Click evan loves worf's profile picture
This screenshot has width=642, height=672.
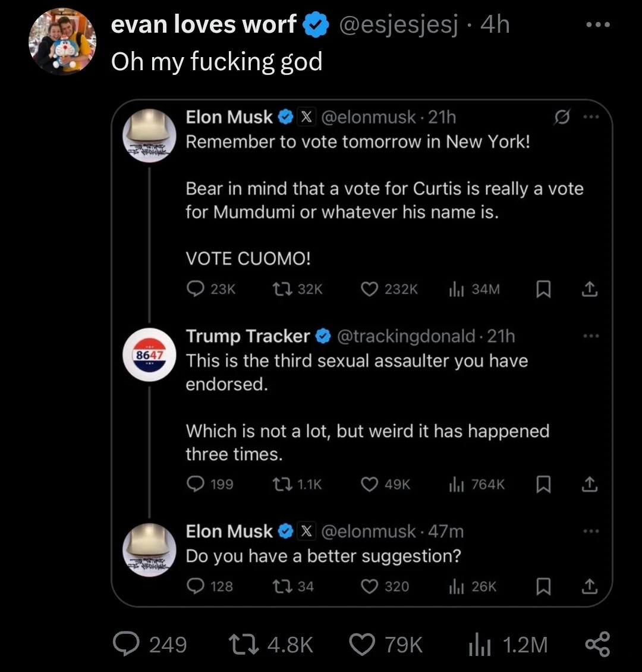point(62,42)
